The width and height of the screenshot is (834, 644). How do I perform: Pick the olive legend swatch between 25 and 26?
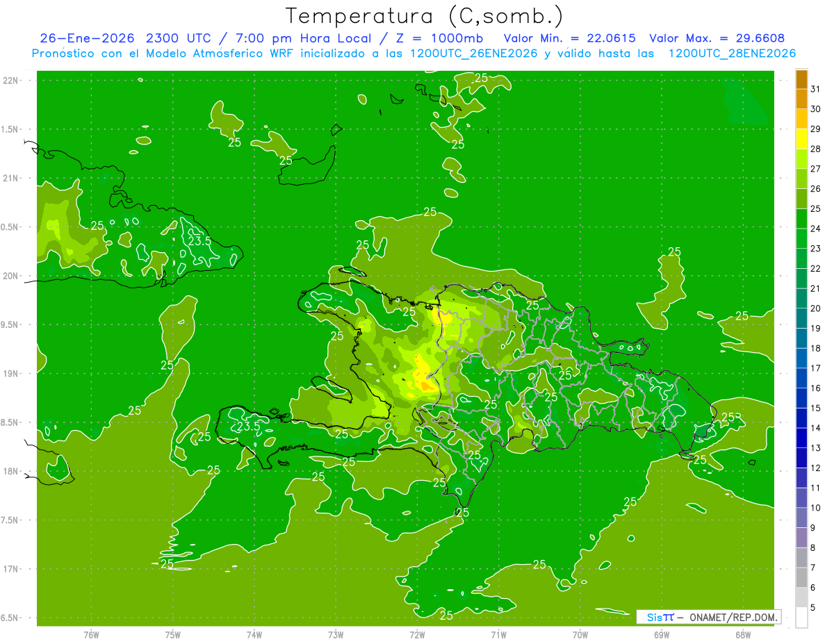(x=801, y=199)
